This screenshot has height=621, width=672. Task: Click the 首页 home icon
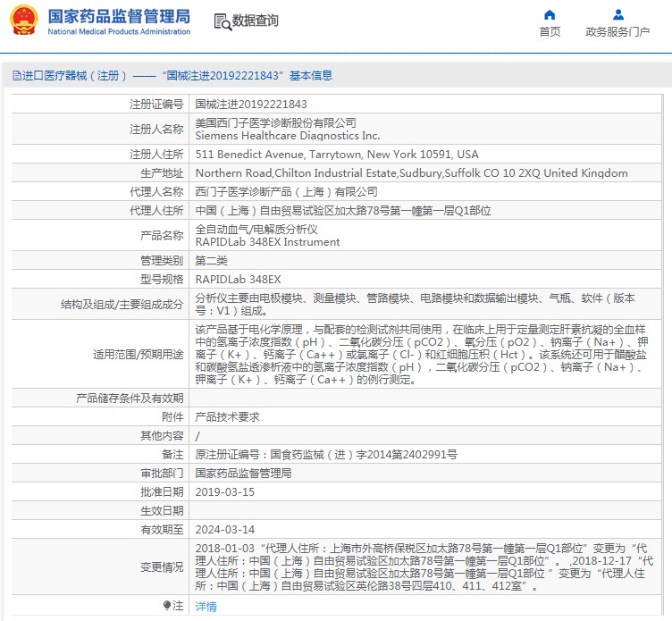(550, 15)
